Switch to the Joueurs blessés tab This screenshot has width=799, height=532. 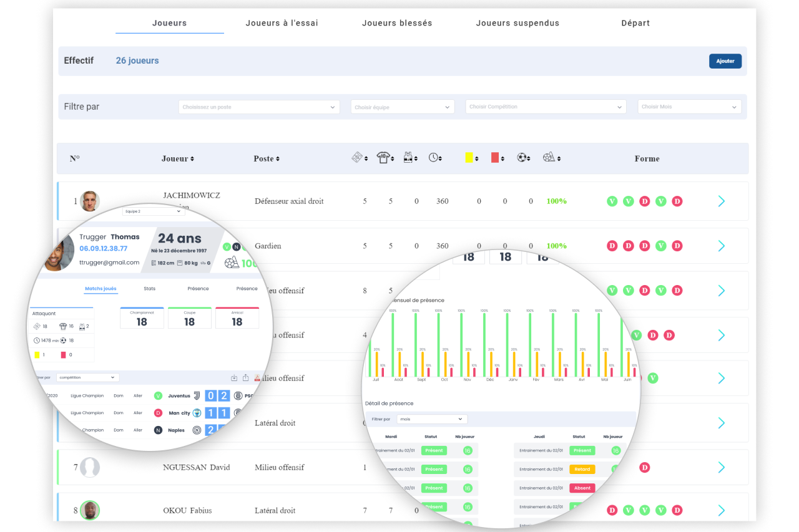point(397,23)
